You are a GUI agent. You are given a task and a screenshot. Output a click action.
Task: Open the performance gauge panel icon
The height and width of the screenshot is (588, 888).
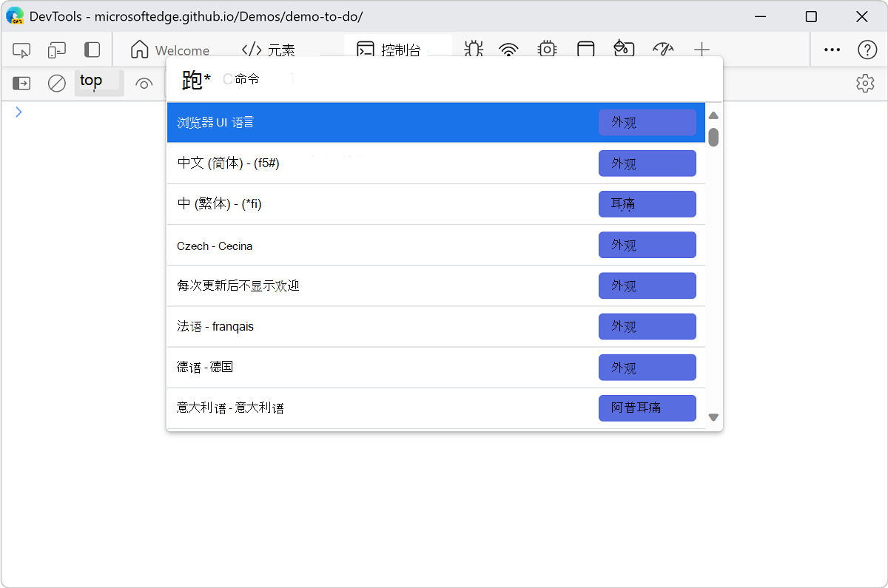(663, 50)
